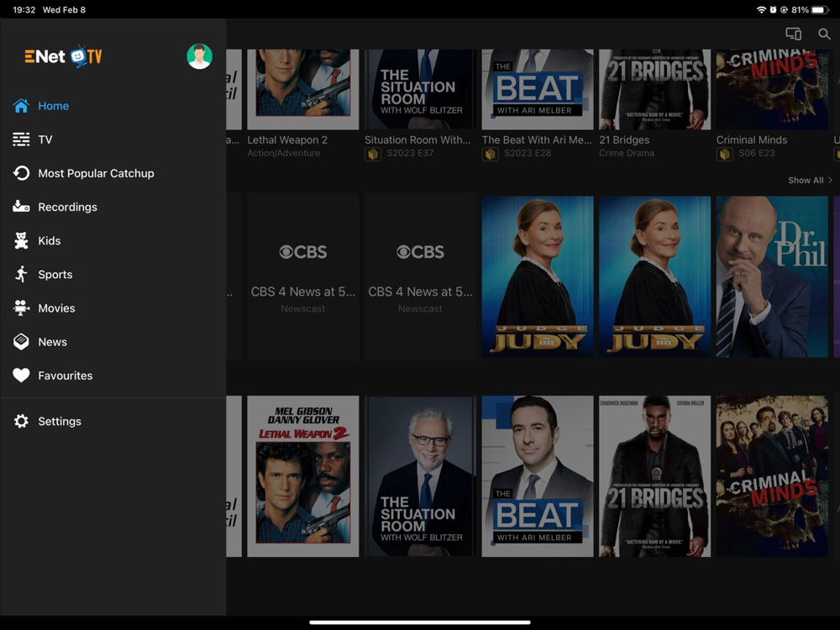Click catchup badge under Criminal Minds
This screenshot has height=630, width=840.
pos(725,155)
